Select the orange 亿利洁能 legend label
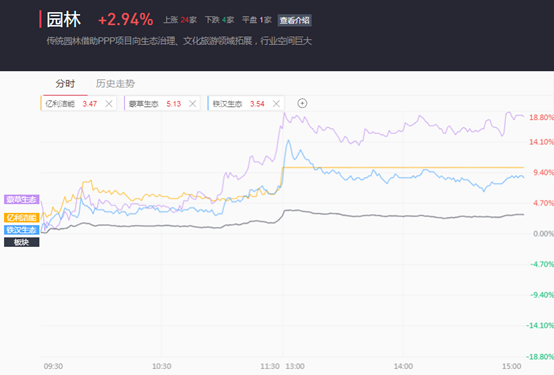The width and height of the screenshot is (554, 375). (22, 217)
